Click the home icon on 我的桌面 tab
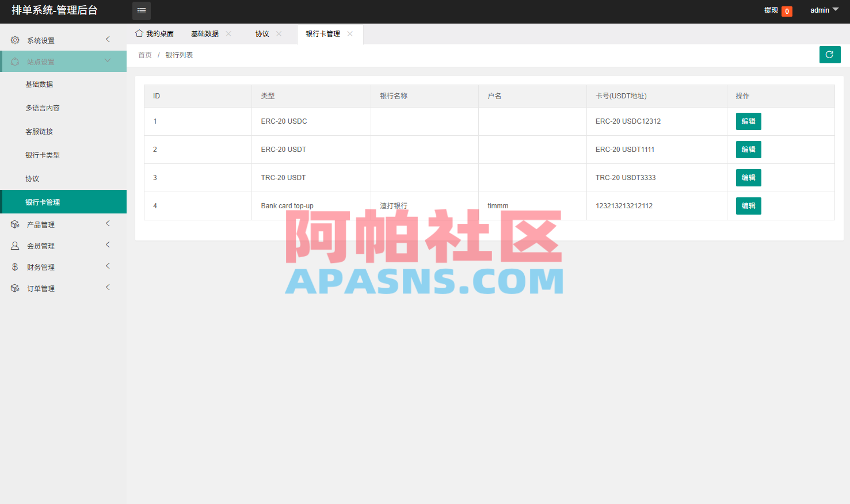 click(x=139, y=33)
